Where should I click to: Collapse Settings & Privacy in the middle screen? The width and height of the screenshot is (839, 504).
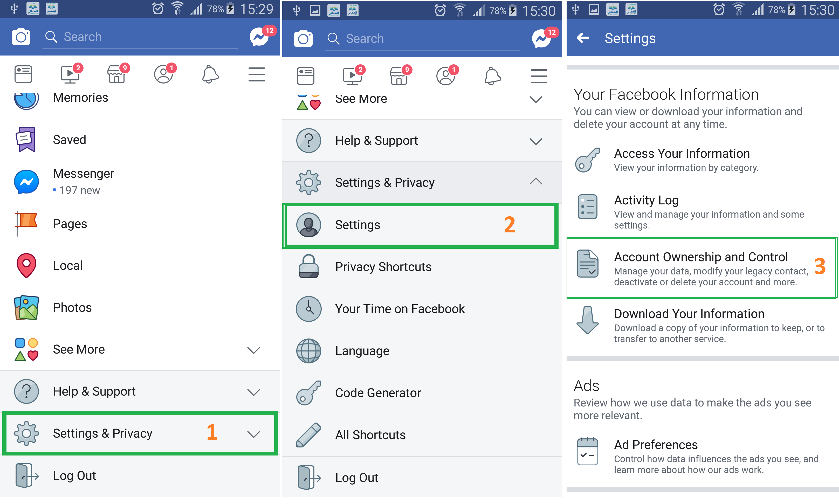click(422, 182)
